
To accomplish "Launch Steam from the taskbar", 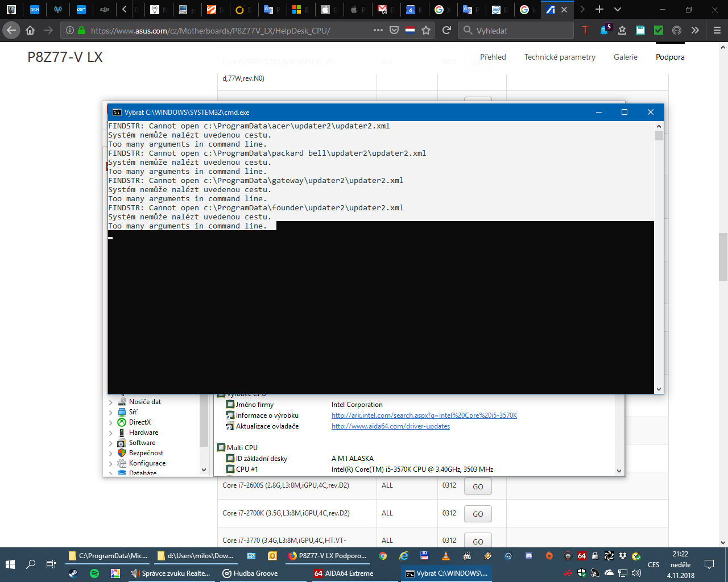I will point(73,573).
